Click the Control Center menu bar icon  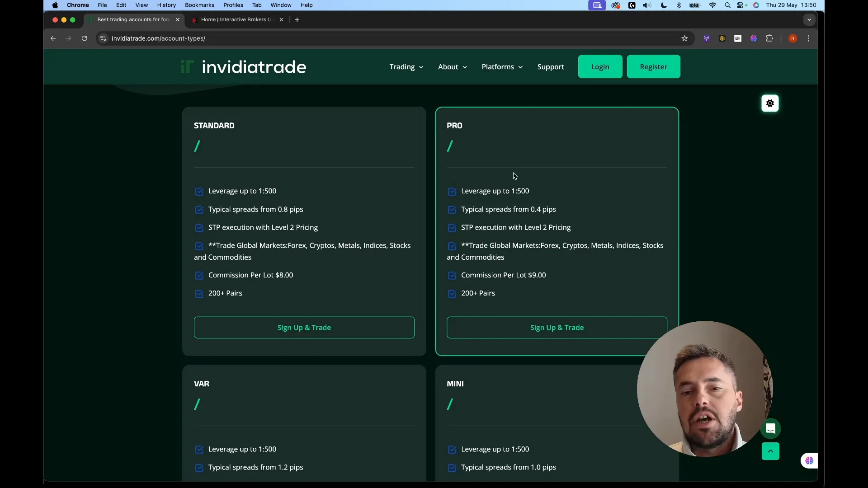[741, 5]
